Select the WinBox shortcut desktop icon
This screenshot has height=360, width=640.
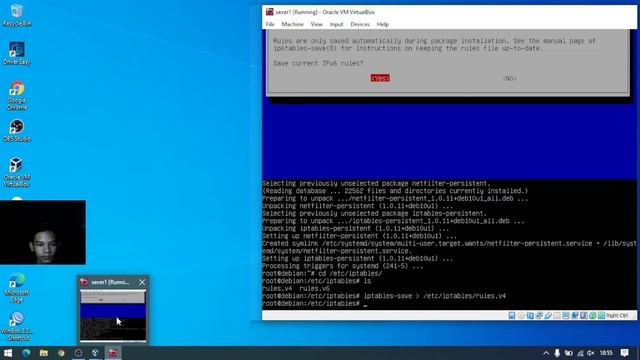[17, 326]
